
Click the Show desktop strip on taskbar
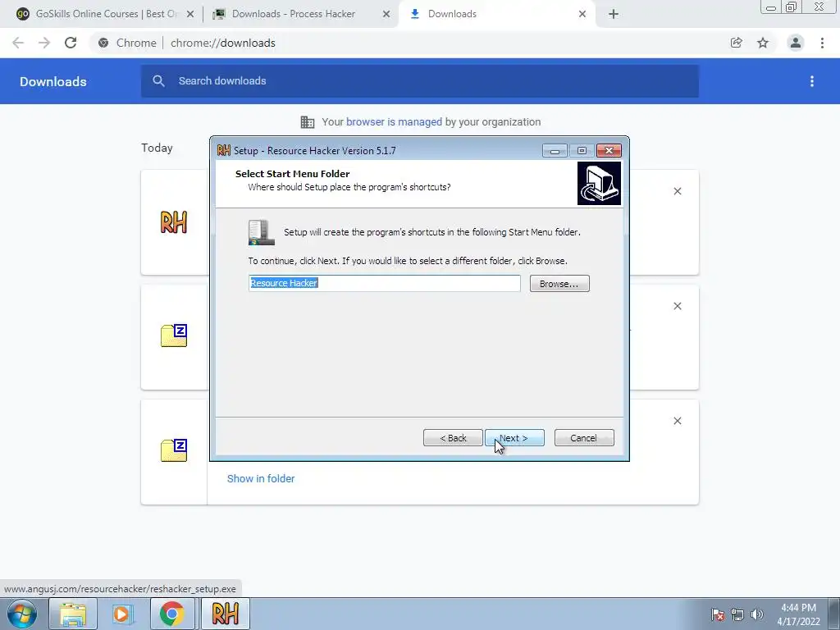click(x=834, y=614)
